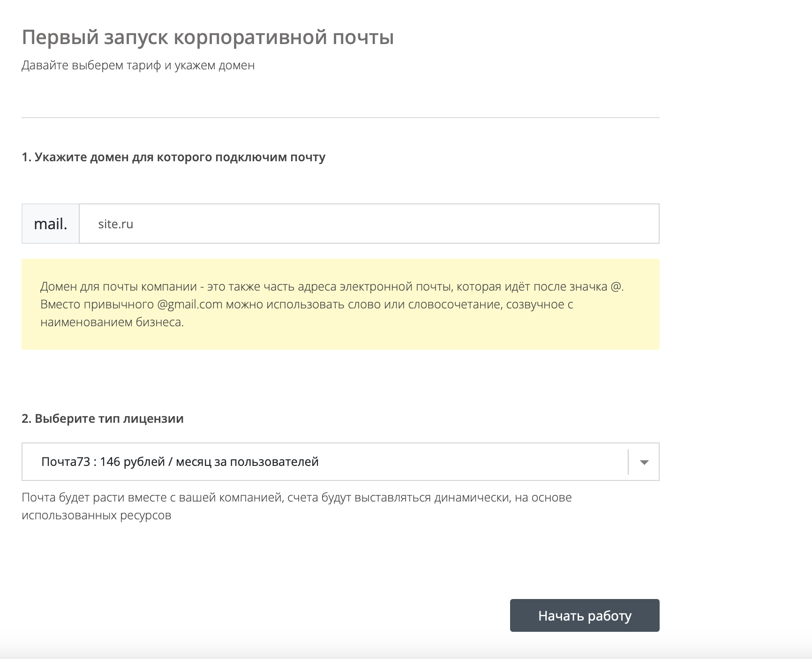
Task: Click the step 1 "Укажите домен" label
Action: (x=173, y=157)
